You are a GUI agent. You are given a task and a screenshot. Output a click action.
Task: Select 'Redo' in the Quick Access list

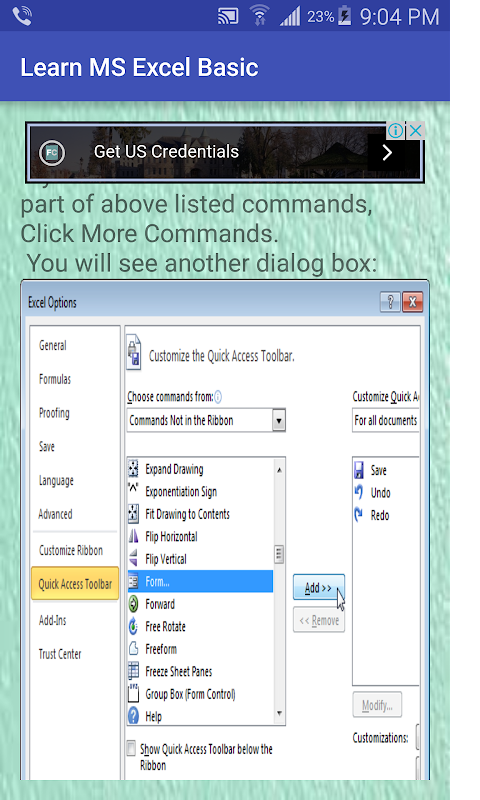[x=386, y=515]
